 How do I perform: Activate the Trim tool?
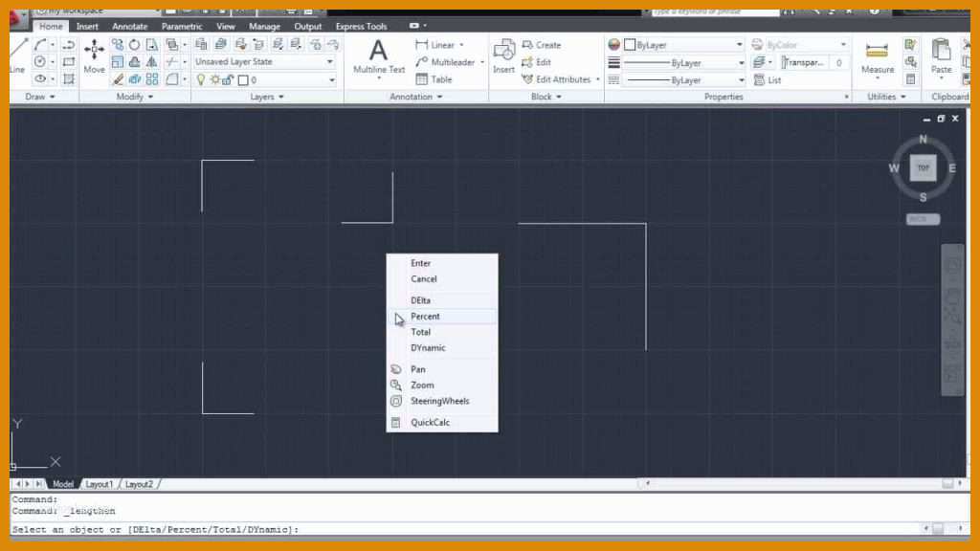point(171,62)
